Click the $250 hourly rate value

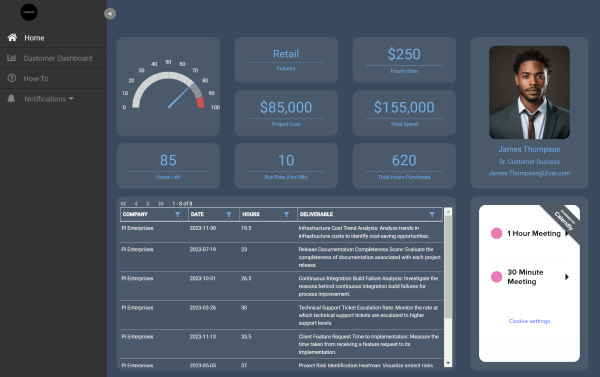[404, 54]
